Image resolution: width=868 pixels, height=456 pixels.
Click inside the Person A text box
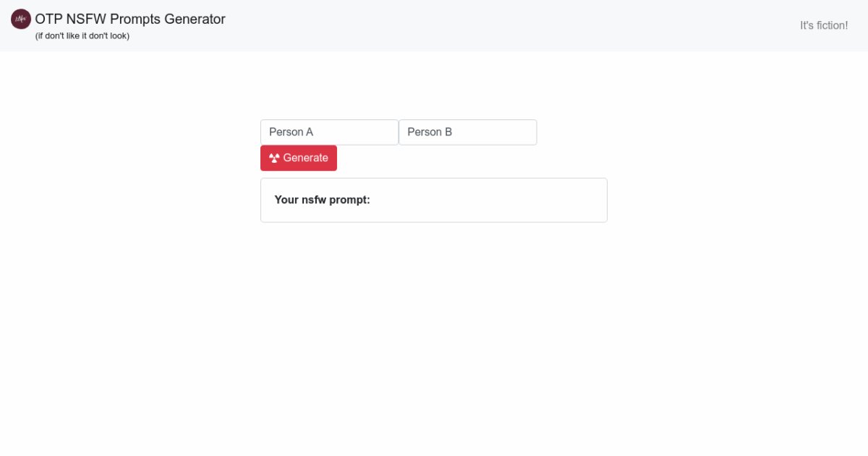tap(329, 132)
